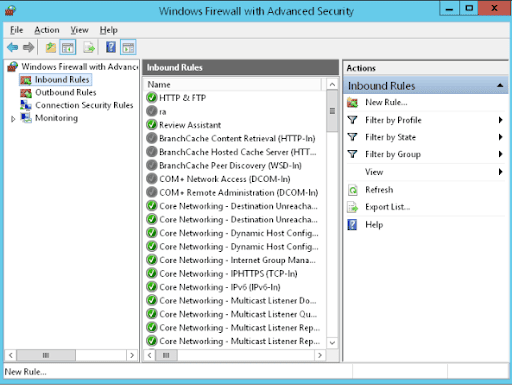Screen dimensions: 512x389
Task: Click tree pane horizontal scrollbar left arrow
Action: [x=11, y=355]
